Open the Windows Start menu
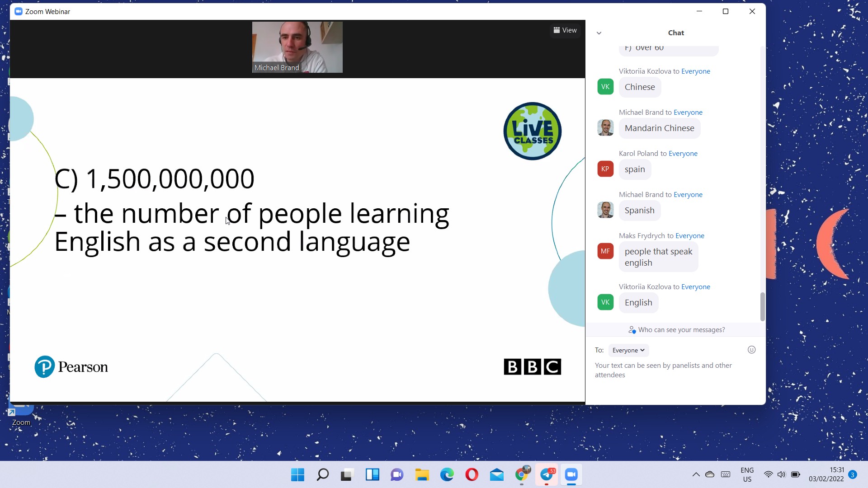 tap(297, 474)
